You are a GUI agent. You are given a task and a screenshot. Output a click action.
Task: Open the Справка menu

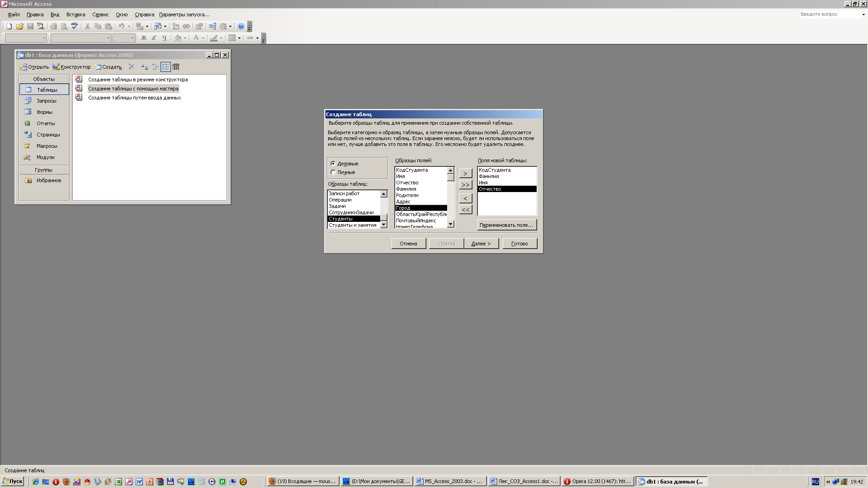pyautogui.click(x=144, y=14)
